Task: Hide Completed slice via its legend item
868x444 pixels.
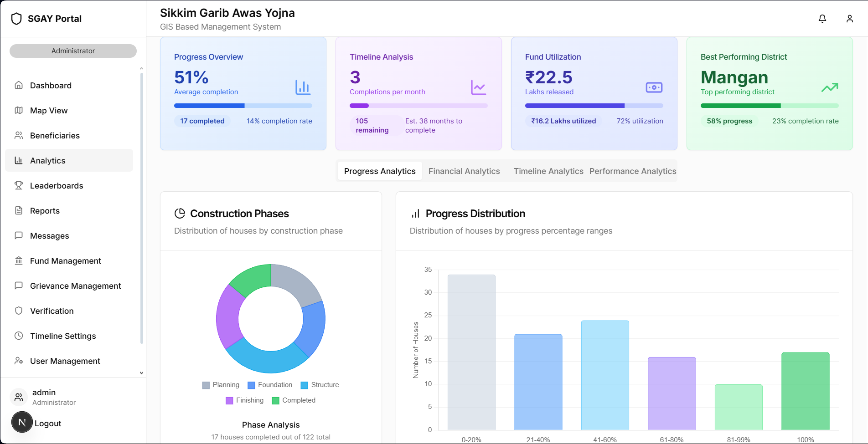Action: pyautogui.click(x=294, y=400)
